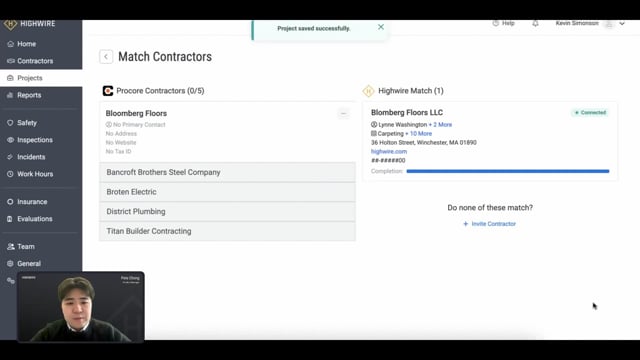Screen dimensions: 640x360
Task: Open Inspections in the sidebar
Action: (30, 140)
